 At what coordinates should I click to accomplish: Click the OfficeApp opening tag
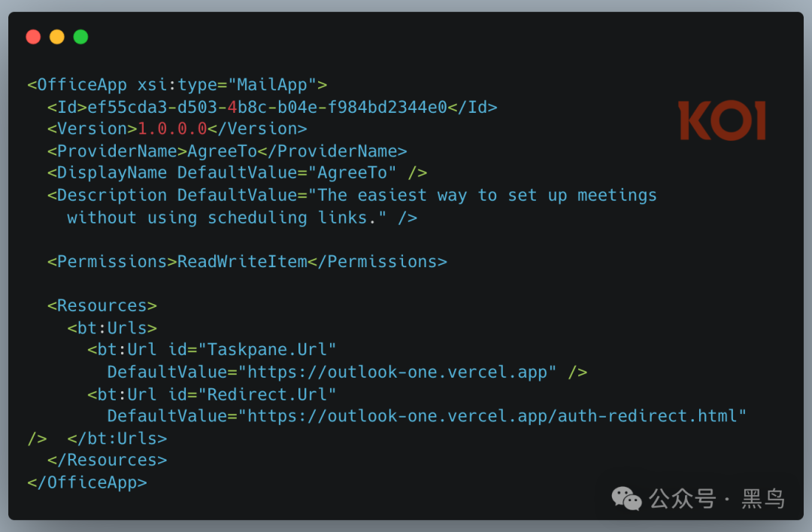click(177, 84)
